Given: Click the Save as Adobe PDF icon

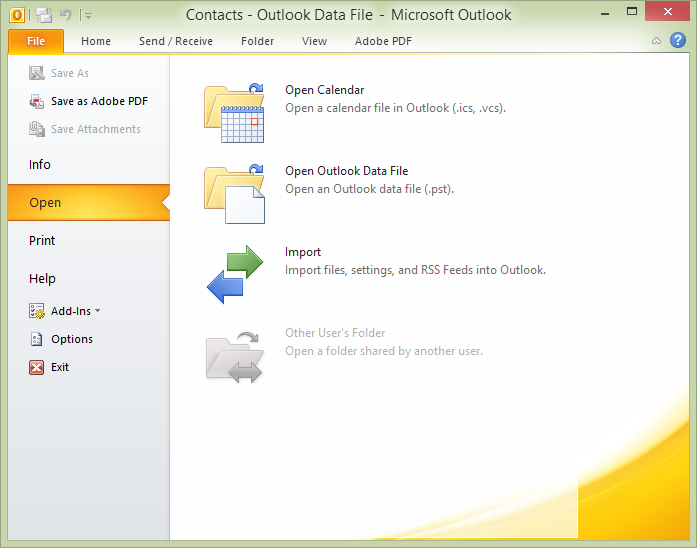Looking at the screenshot, I should point(37,101).
